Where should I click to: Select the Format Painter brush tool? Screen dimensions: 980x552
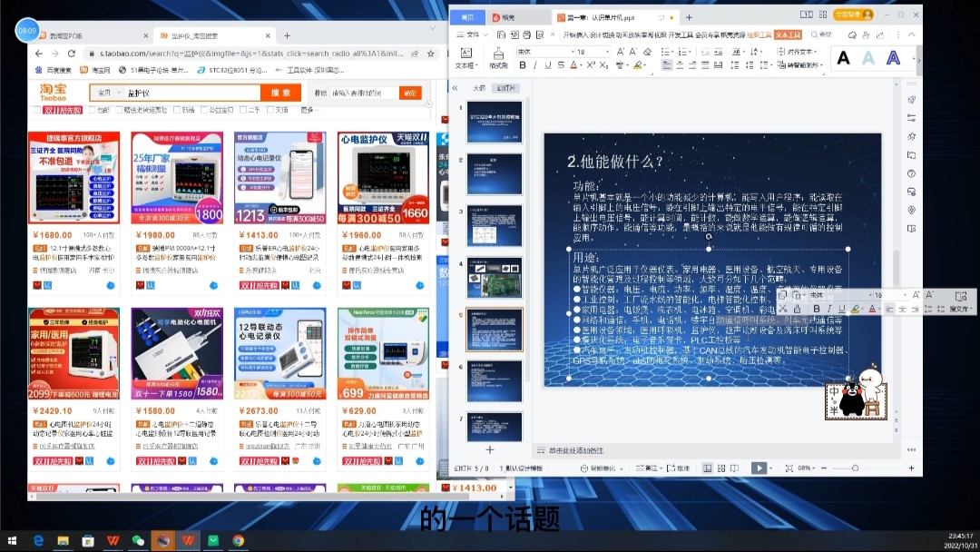(x=498, y=57)
